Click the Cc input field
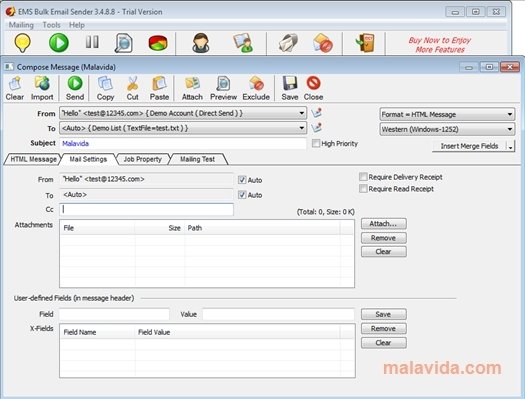The width and height of the screenshot is (525, 399). (146, 209)
